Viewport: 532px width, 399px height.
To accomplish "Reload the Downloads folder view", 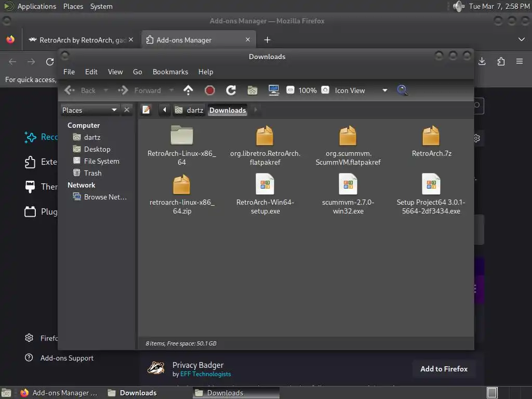I will [x=231, y=90].
